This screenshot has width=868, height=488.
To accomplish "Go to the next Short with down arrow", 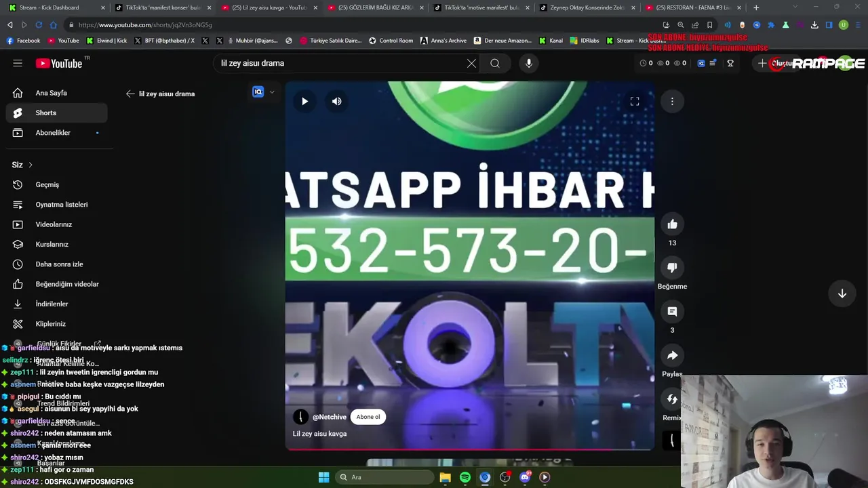I will pyautogui.click(x=842, y=293).
